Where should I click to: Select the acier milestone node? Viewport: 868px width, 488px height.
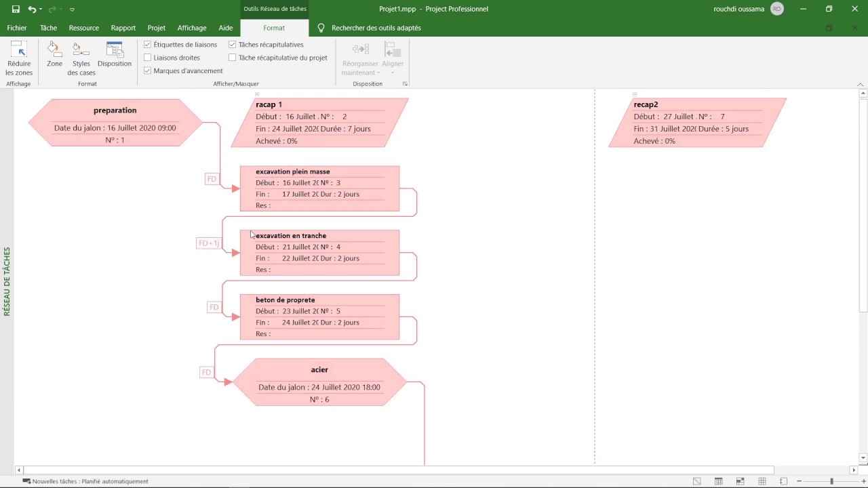tap(319, 382)
